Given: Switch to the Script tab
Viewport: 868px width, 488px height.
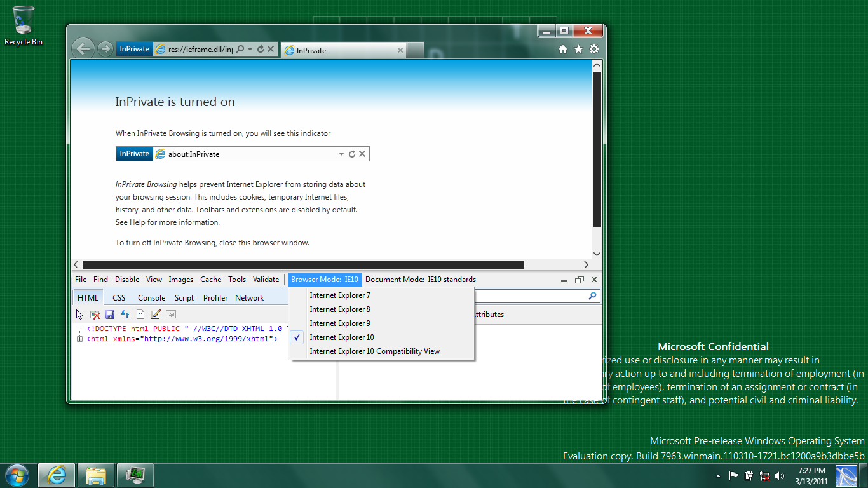Looking at the screenshot, I should coord(184,297).
